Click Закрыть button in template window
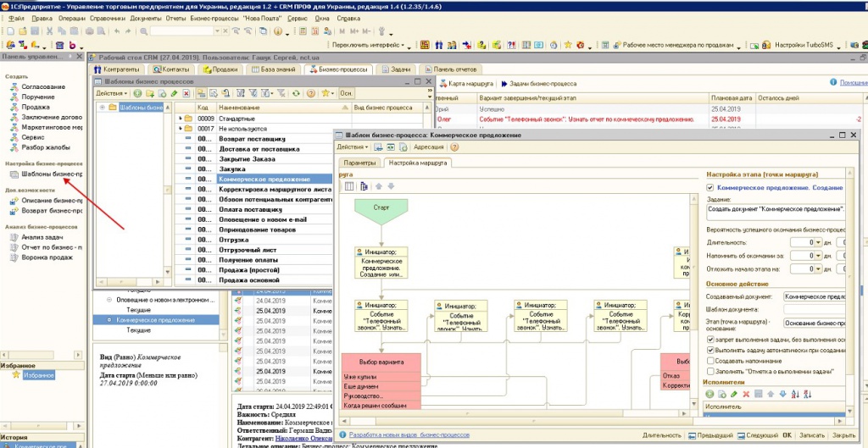The height and width of the screenshot is (448, 868). [843, 436]
